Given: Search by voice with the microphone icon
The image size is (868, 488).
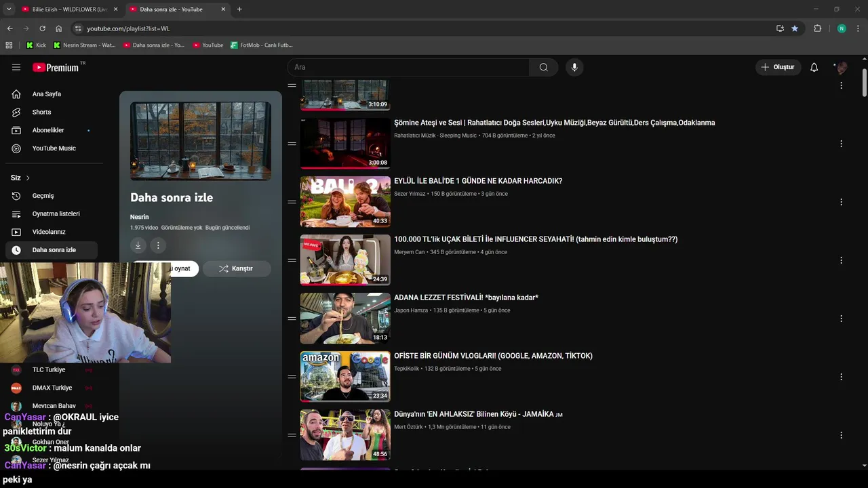Looking at the screenshot, I should pyautogui.click(x=574, y=67).
